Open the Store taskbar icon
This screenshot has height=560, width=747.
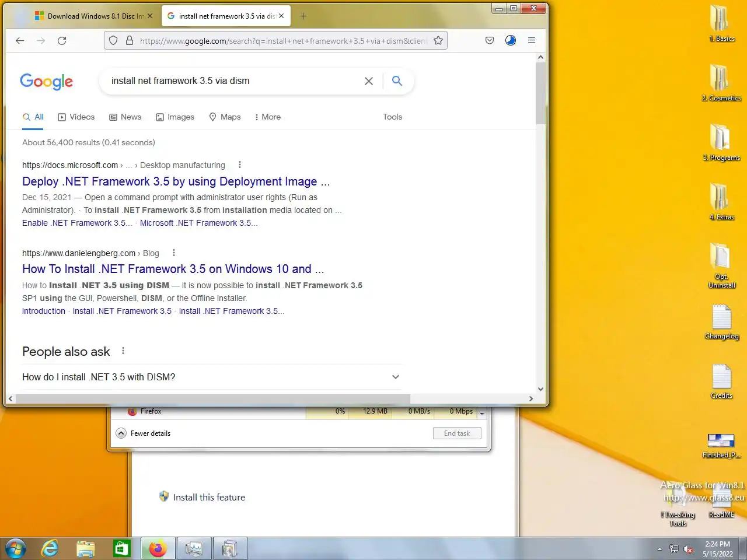(x=121, y=548)
